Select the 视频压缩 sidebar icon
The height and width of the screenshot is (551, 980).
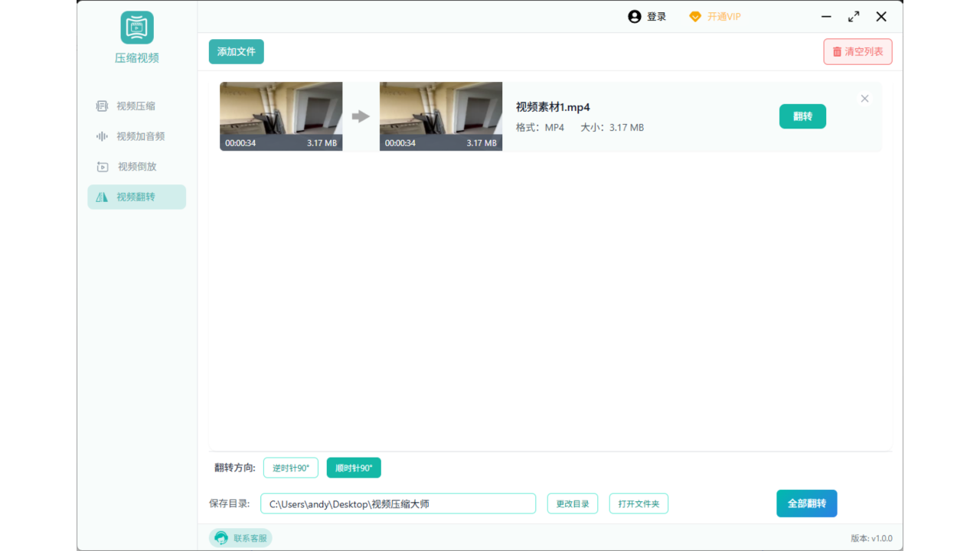(x=102, y=106)
